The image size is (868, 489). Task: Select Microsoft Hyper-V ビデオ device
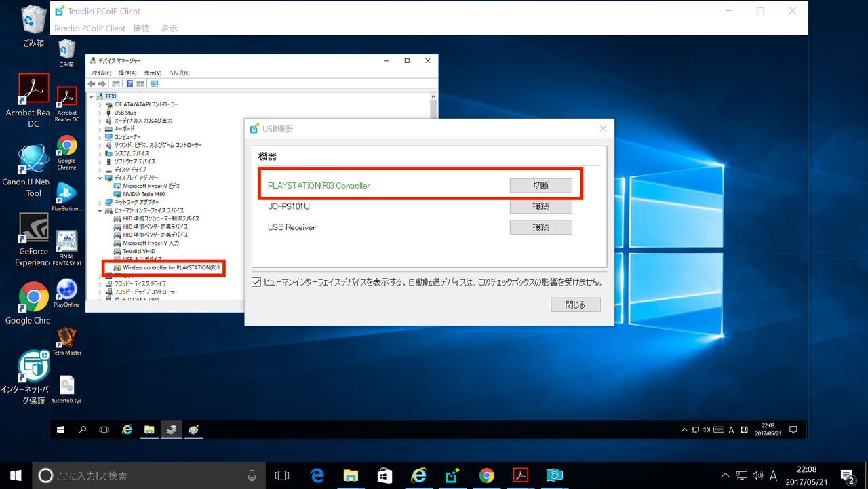151,186
